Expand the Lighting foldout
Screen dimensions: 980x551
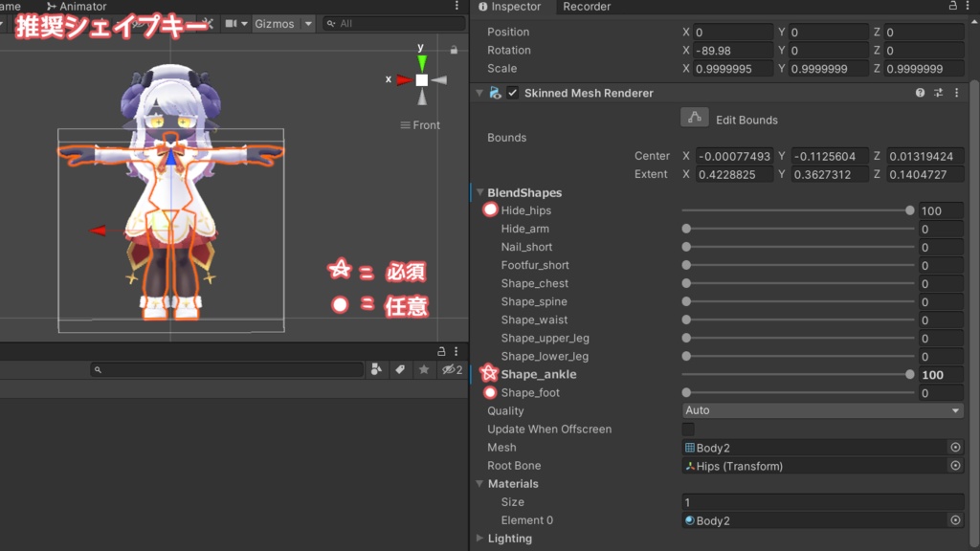[x=480, y=538]
